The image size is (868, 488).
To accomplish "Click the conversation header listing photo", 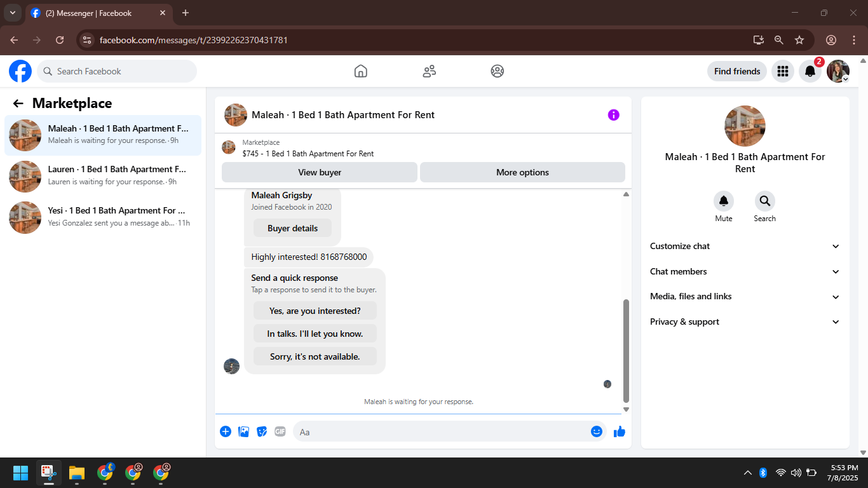I will coord(236,115).
